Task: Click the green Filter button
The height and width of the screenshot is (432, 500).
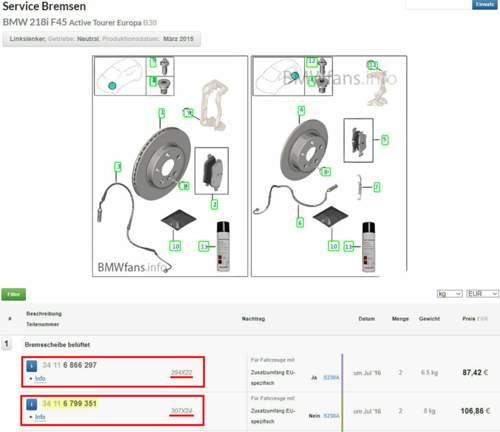Action: [x=13, y=294]
